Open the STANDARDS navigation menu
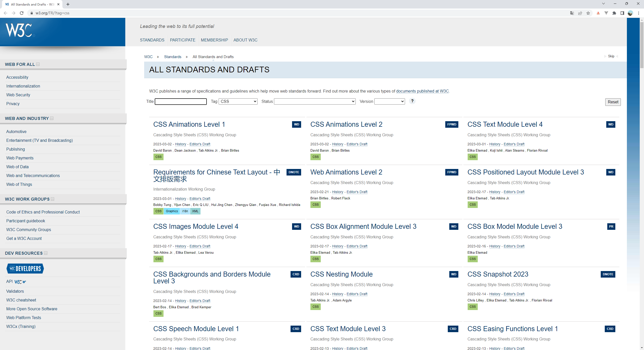 [152, 40]
